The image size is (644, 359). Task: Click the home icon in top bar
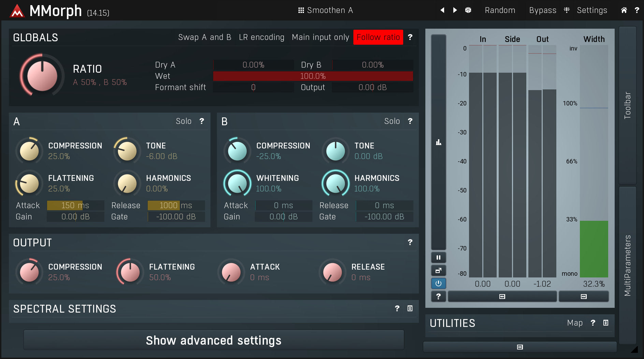(624, 10)
